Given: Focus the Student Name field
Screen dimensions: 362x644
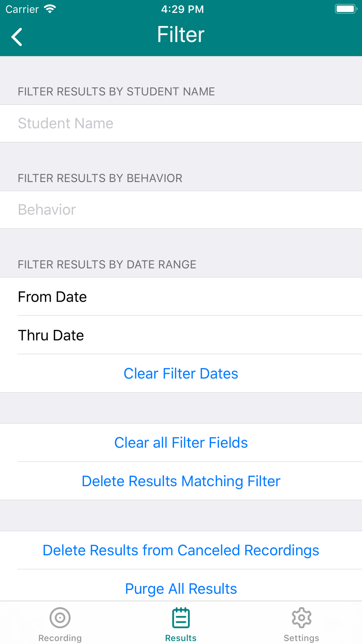Looking at the screenshot, I should [x=181, y=124].
